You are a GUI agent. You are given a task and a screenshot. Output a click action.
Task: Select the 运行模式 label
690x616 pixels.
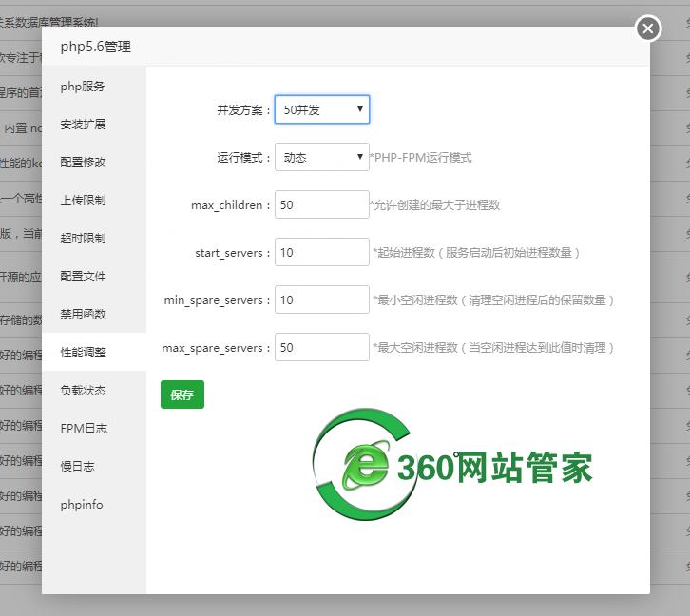[x=243, y=157]
